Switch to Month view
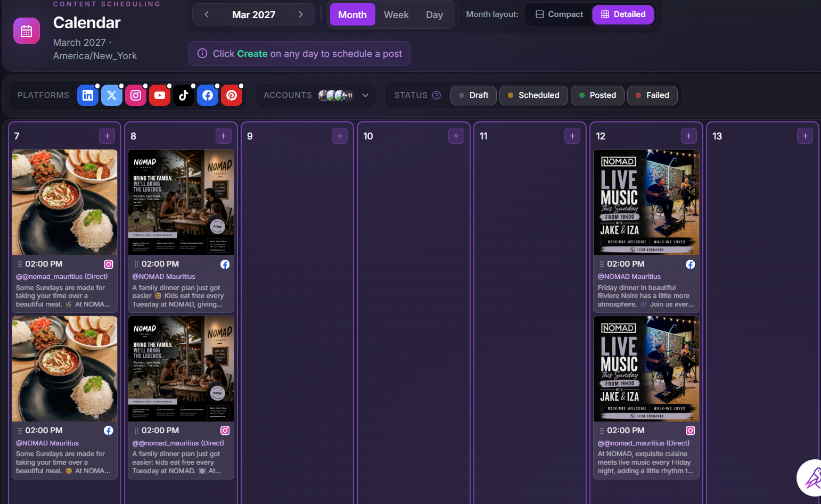This screenshot has width=821, height=504. point(352,14)
